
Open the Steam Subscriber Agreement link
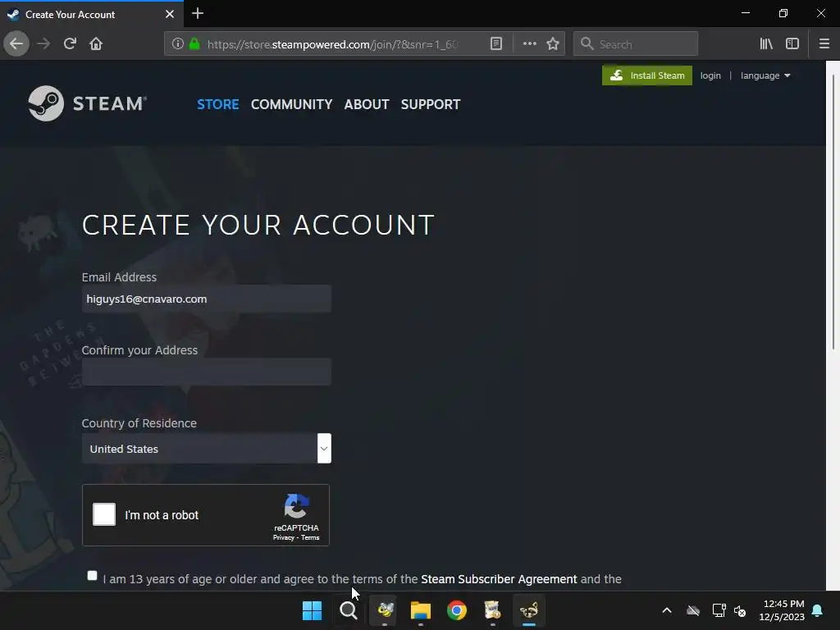[x=499, y=579]
